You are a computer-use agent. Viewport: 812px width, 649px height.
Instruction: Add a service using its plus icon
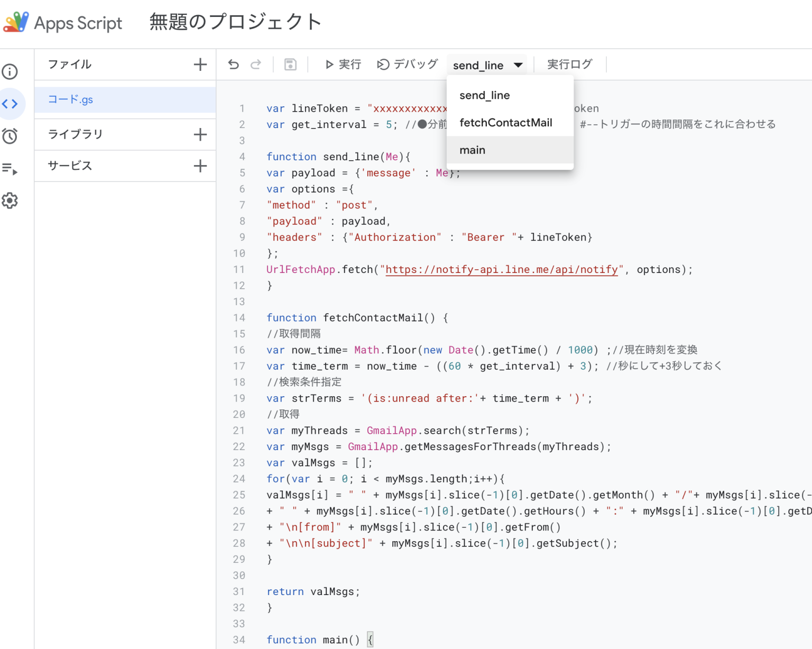[x=200, y=166]
